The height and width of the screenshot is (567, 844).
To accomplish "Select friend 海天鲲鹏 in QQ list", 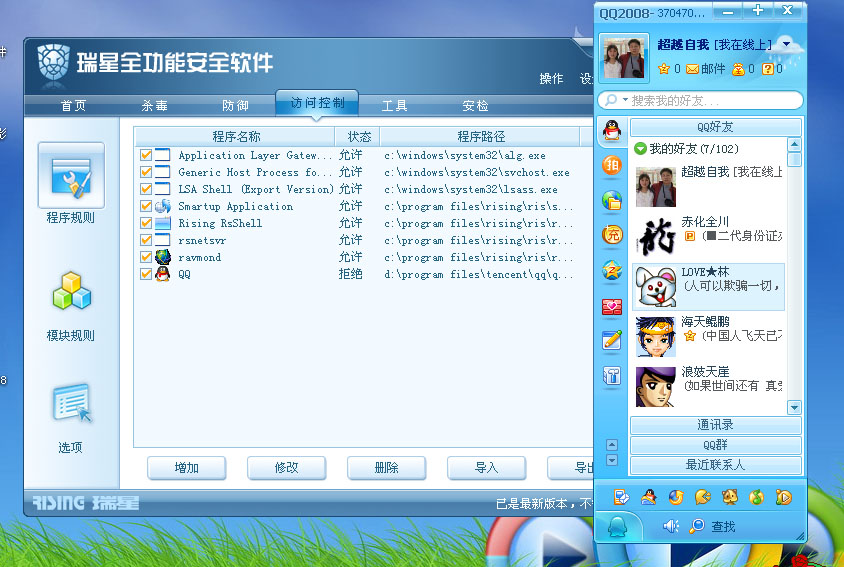I will pyautogui.click(x=708, y=337).
